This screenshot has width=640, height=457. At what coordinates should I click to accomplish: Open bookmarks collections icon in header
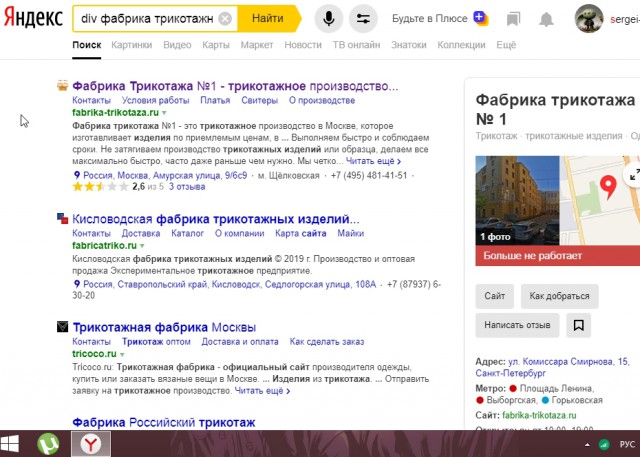513,19
